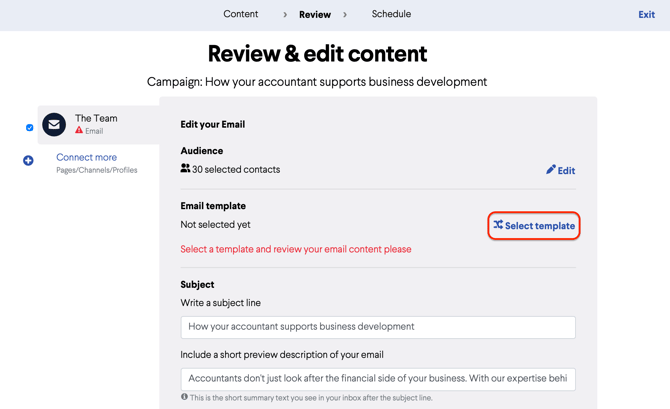Click the red warning triangle under The Team
Viewport: 670px width, 409px height.
coord(79,131)
